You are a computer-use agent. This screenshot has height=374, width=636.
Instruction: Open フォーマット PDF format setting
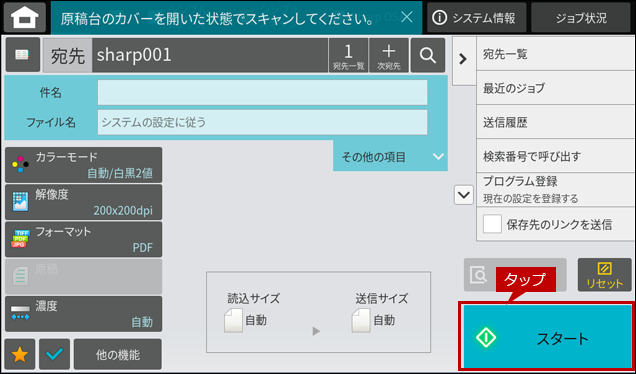[x=84, y=239]
